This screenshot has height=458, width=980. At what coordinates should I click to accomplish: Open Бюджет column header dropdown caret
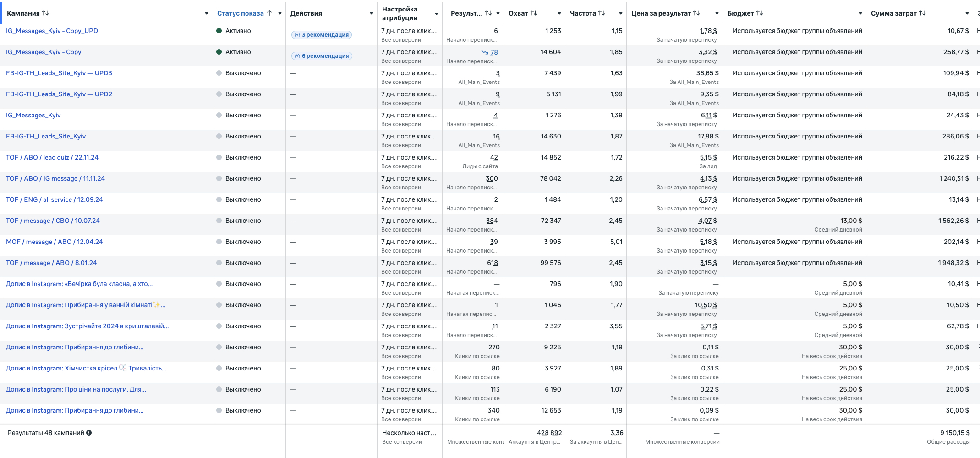coord(860,14)
